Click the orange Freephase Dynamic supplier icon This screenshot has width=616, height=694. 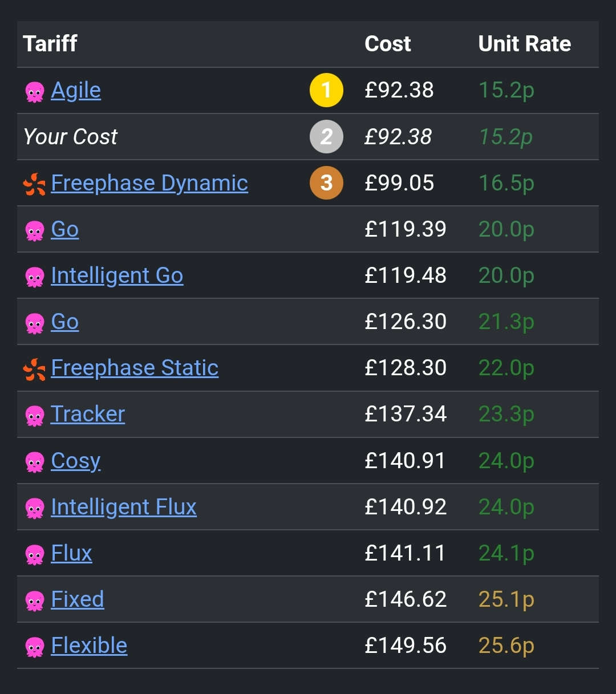[x=35, y=184]
